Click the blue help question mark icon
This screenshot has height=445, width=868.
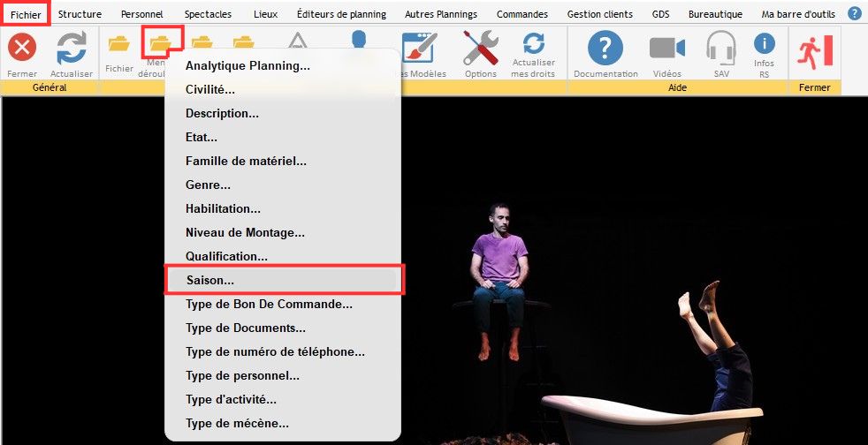click(855, 13)
